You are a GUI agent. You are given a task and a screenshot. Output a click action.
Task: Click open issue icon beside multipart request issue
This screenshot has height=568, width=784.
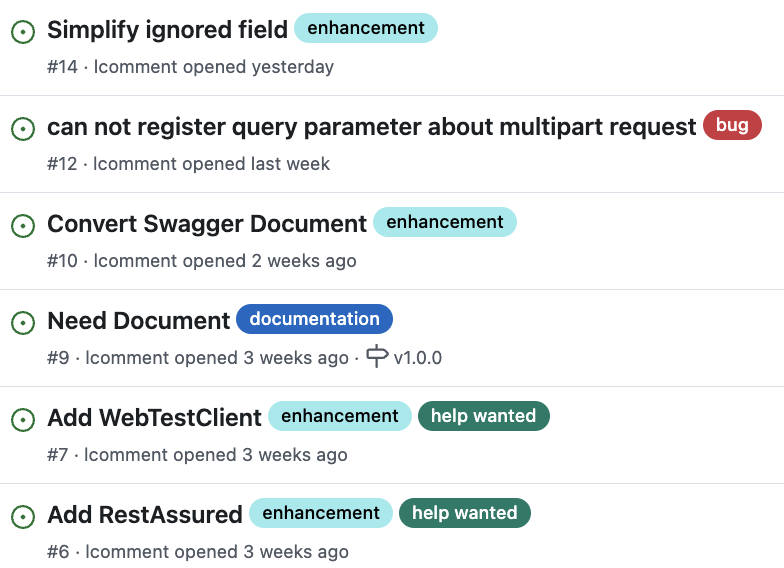point(23,129)
